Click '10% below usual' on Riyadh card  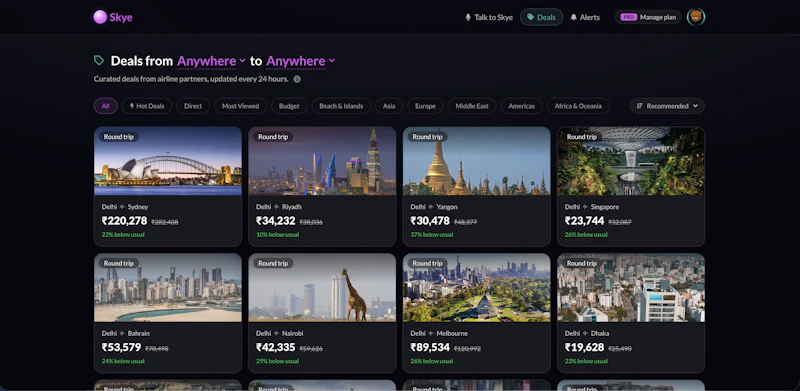277,235
